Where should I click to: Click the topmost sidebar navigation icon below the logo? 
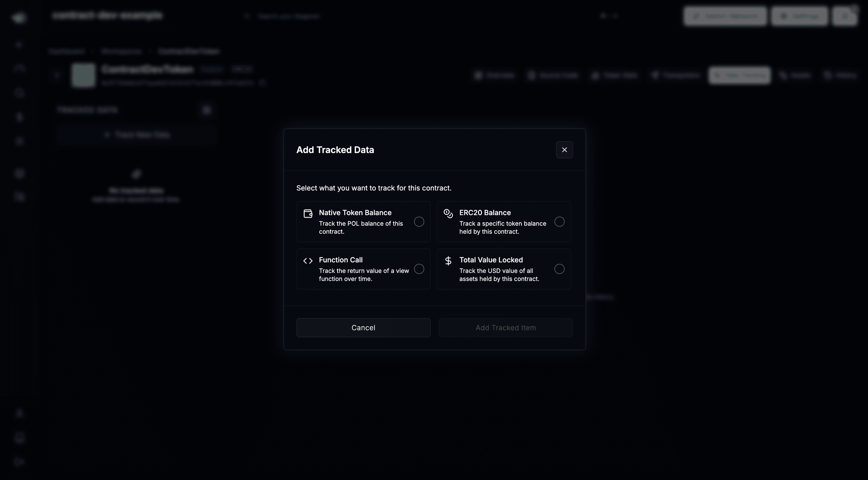[x=19, y=44]
